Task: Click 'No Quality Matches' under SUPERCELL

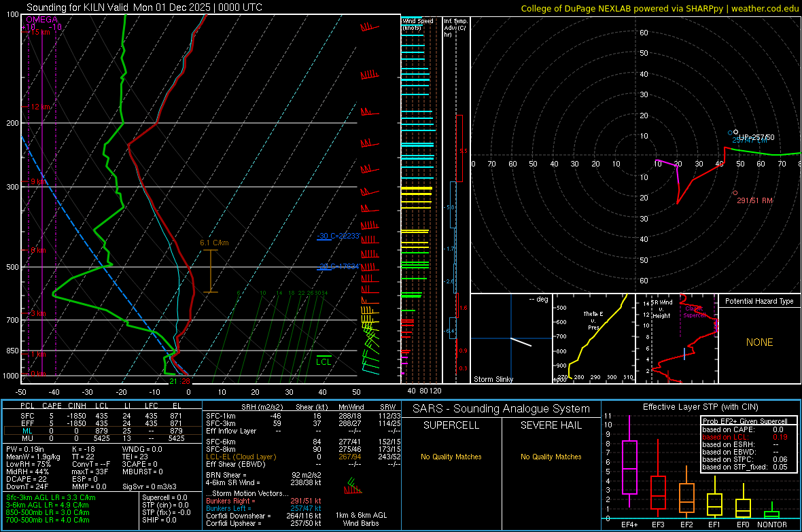Action: tap(451, 457)
